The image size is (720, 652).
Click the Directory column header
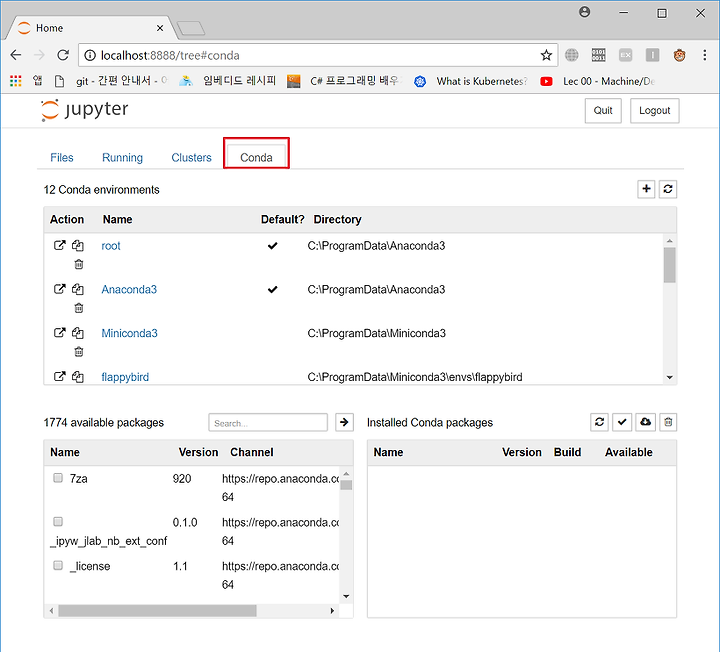337,219
